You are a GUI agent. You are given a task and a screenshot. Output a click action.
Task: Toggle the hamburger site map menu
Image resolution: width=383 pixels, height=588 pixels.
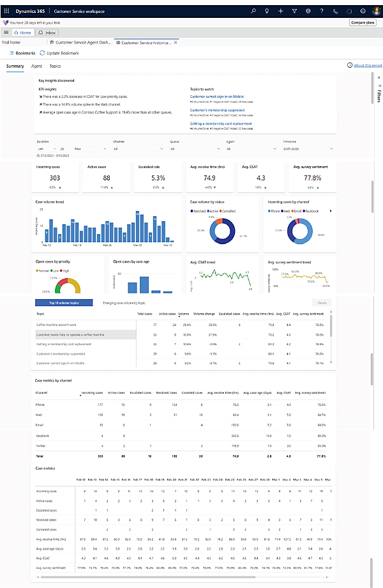(x=6, y=32)
